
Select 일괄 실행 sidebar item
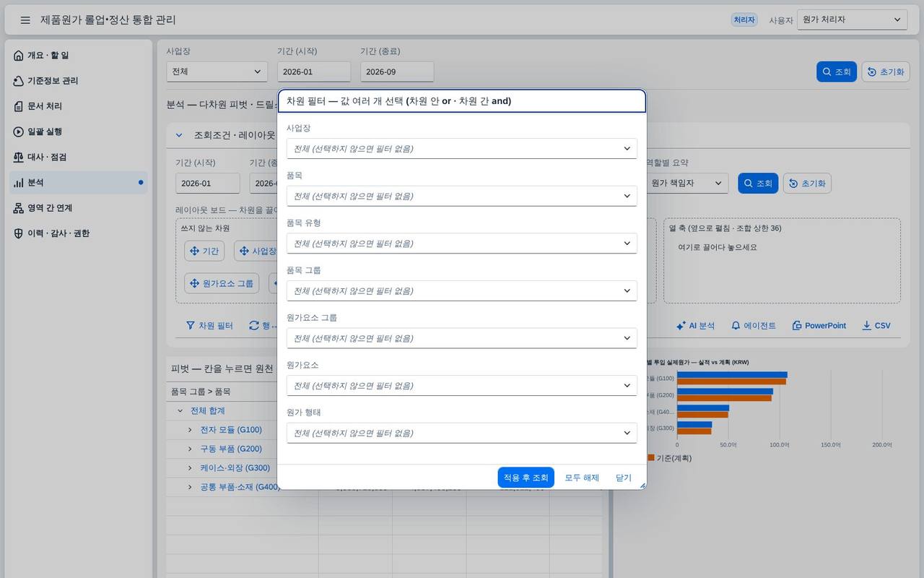tap(79, 131)
